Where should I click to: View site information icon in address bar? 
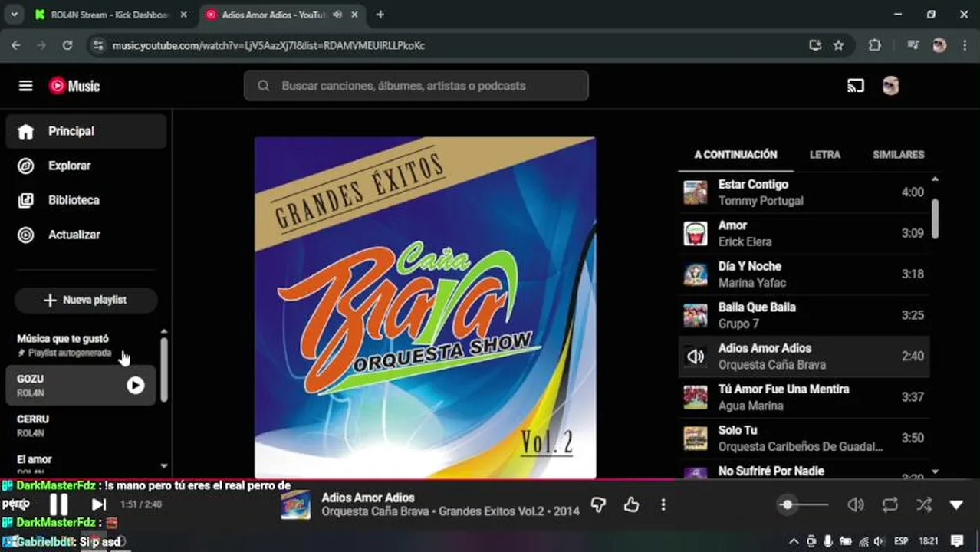click(x=97, y=45)
